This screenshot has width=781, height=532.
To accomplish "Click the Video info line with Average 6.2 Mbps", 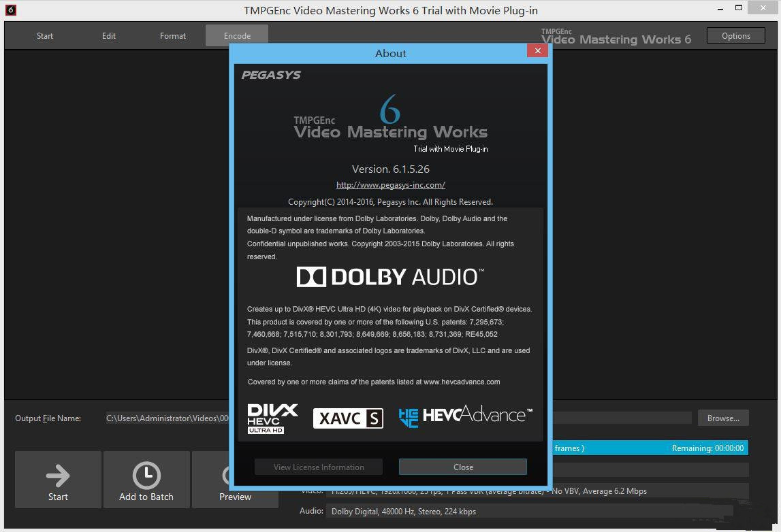I will point(537,491).
